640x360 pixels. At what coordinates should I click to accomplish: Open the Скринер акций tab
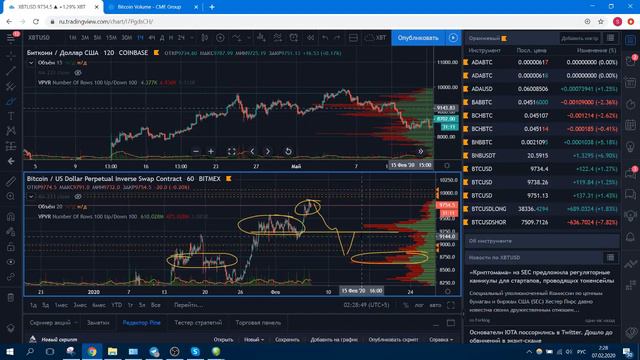point(50,322)
